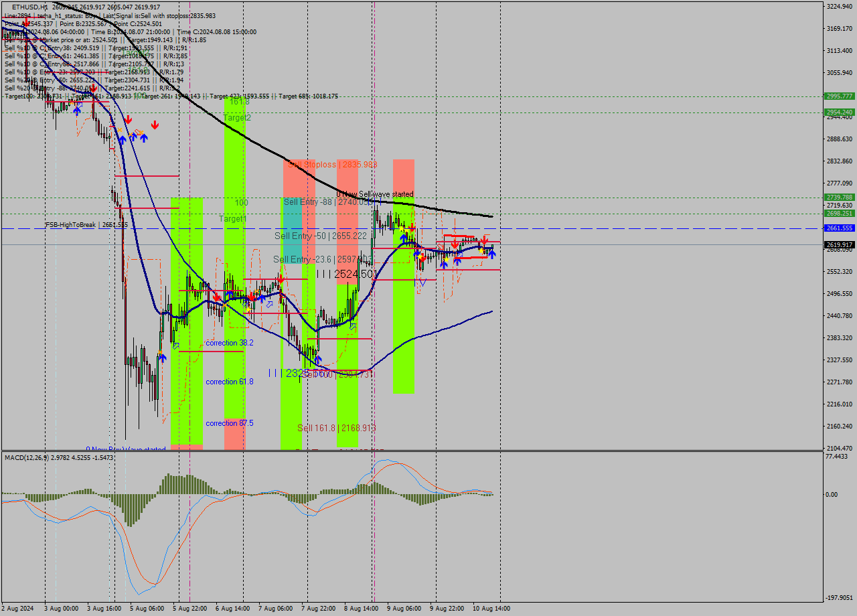The height and width of the screenshot is (616, 857).
Task: Click the 3169.170 price axis value
Action: [x=840, y=28]
